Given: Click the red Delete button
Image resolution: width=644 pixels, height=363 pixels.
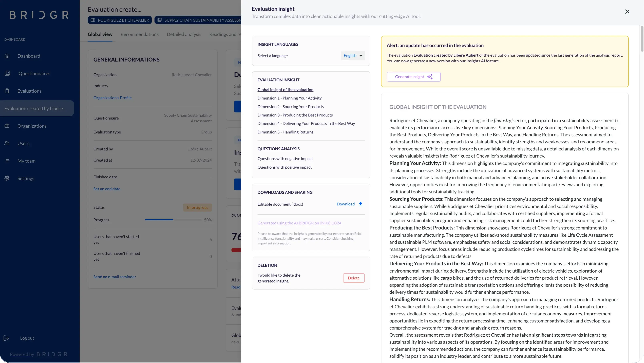Looking at the screenshot, I should [x=354, y=278].
